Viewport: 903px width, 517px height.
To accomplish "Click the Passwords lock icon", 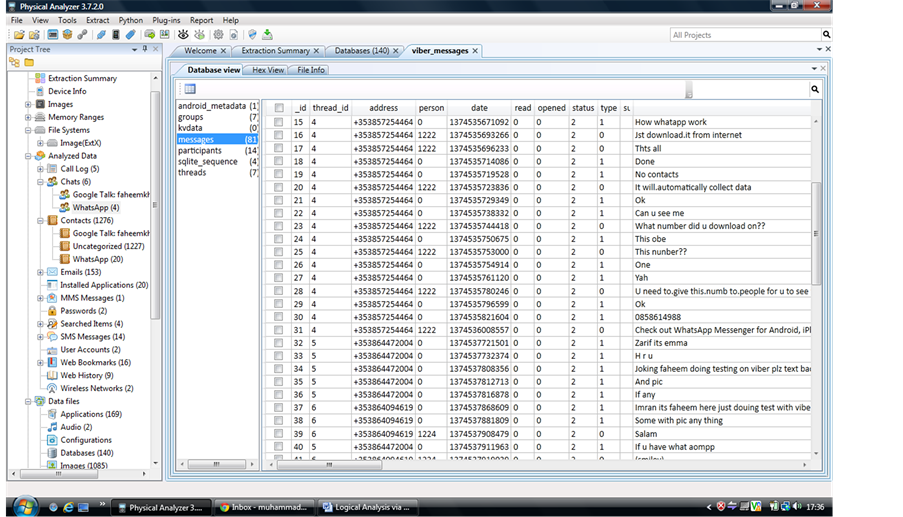I will [x=52, y=310].
